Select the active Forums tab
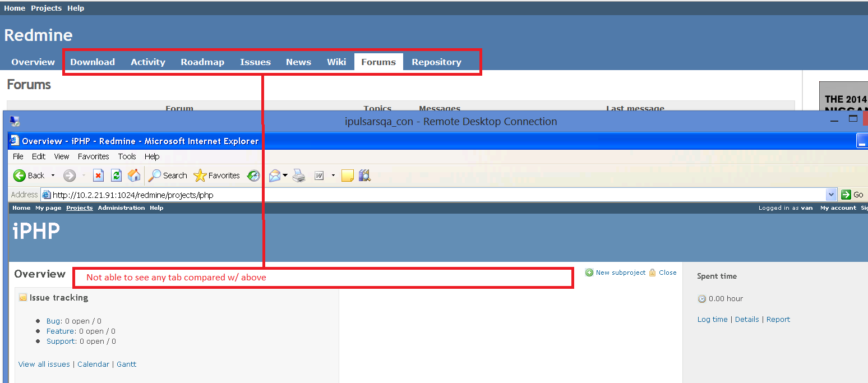Image resolution: width=868 pixels, height=383 pixels. click(x=378, y=62)
